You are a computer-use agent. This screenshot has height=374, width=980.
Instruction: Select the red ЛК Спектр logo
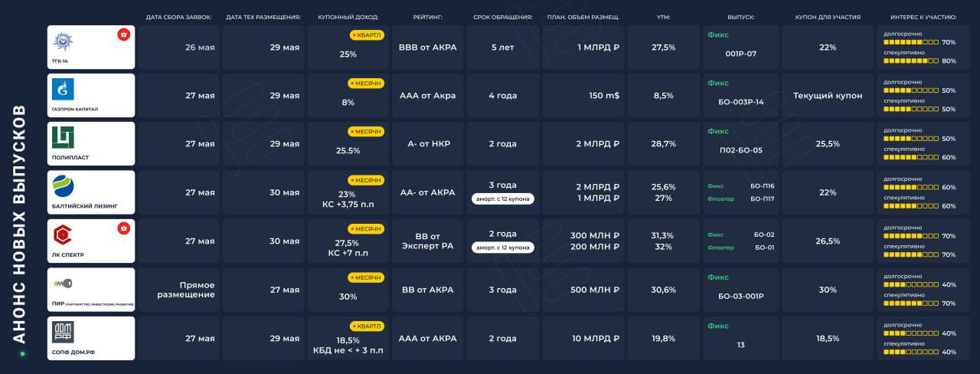[x=63, y=235]
